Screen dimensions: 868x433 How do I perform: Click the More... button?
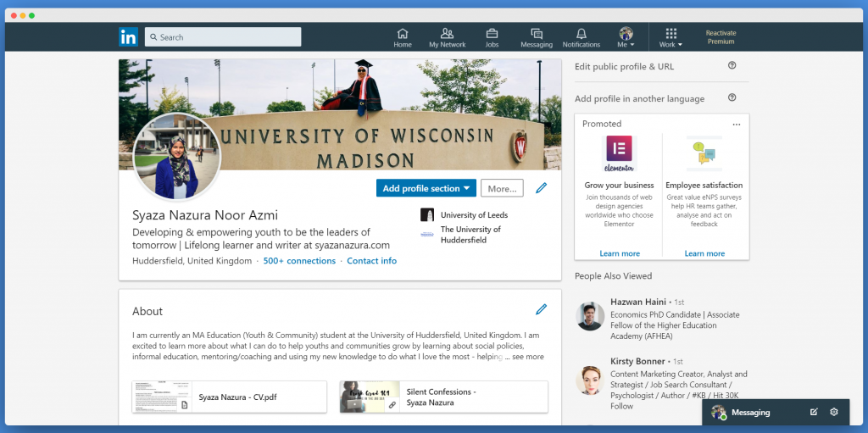(502, 188)
